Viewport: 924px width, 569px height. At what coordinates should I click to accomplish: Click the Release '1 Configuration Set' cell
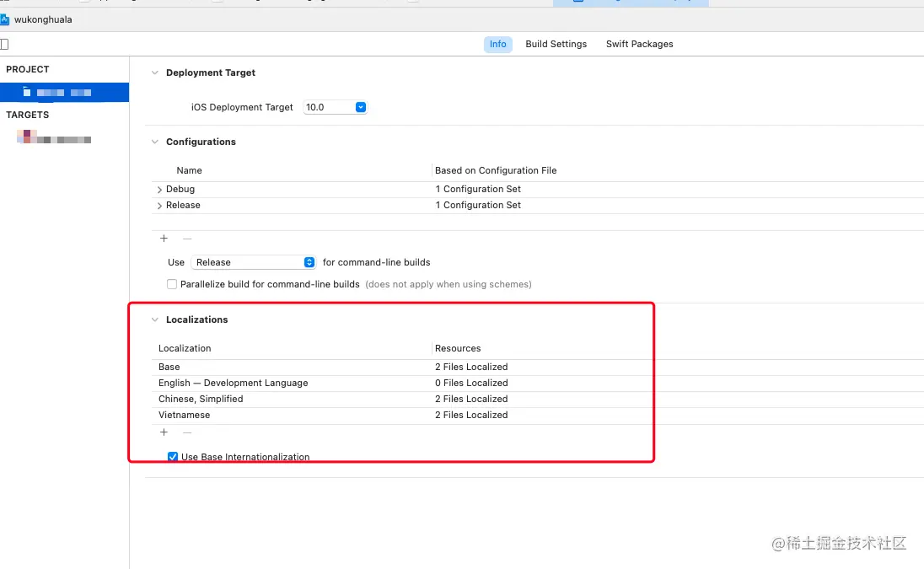click(x=478, y=205)
